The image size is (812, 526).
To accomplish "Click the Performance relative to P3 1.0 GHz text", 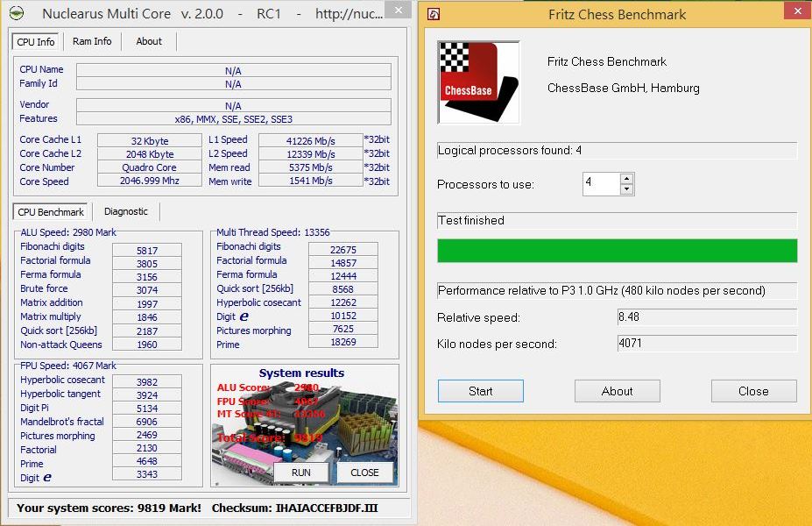I will click(602, 290).
